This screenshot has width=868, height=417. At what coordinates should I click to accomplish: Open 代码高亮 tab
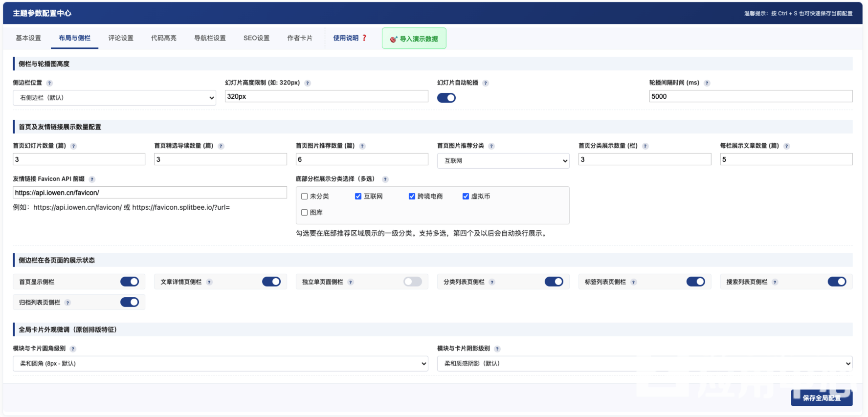pos(164,38)
